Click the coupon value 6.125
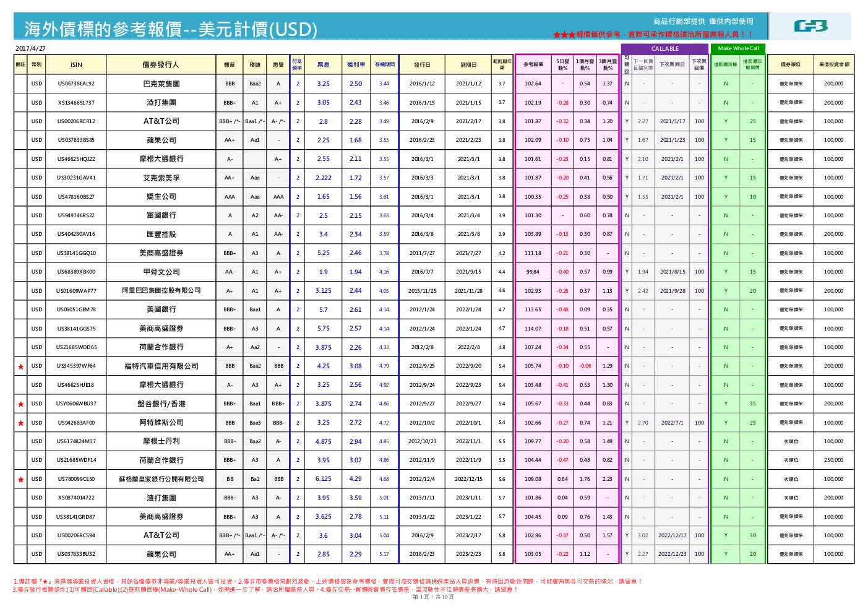The height and width of the screenshot is (614, 868). click(324, 479)
